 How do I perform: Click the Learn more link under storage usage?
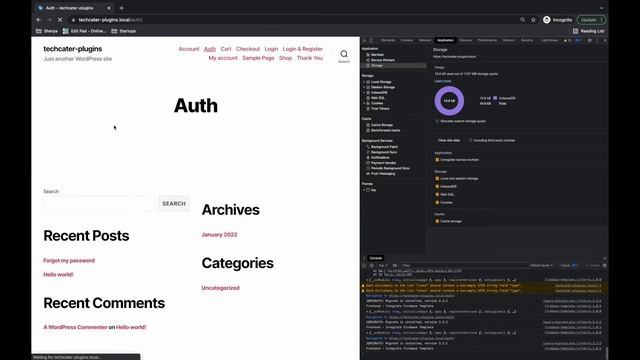[x=442, y=81]
